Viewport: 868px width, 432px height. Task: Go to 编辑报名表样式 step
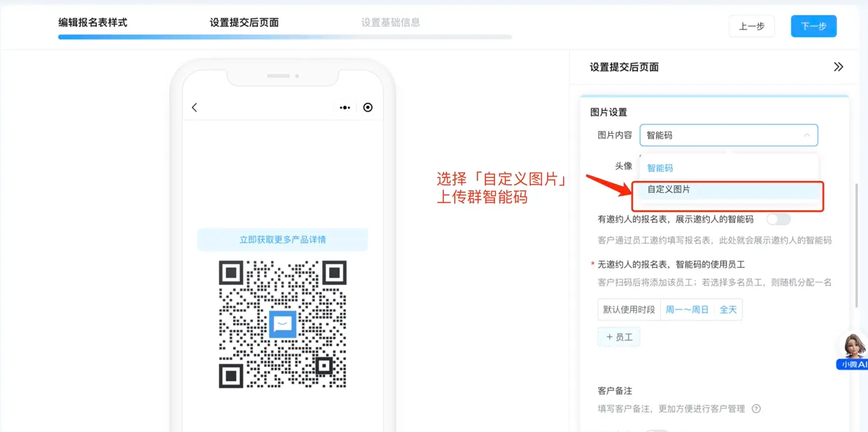[x=92, y=22]
